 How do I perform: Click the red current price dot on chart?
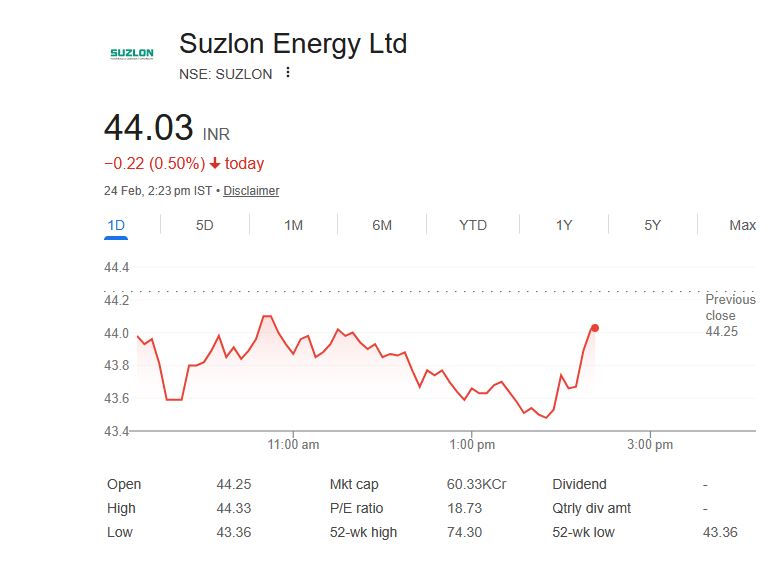[x=595, y=328]
